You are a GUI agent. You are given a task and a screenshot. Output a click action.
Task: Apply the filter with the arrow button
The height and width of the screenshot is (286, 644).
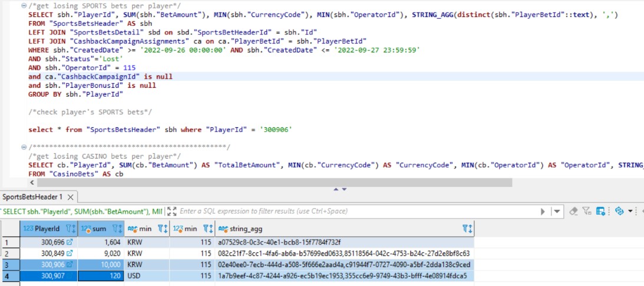point(543,212)
